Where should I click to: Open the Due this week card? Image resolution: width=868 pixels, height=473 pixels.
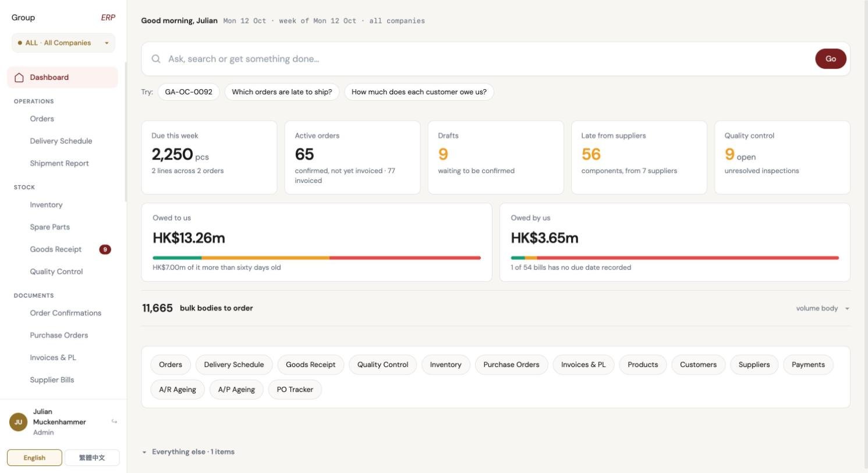click(209, 157)
